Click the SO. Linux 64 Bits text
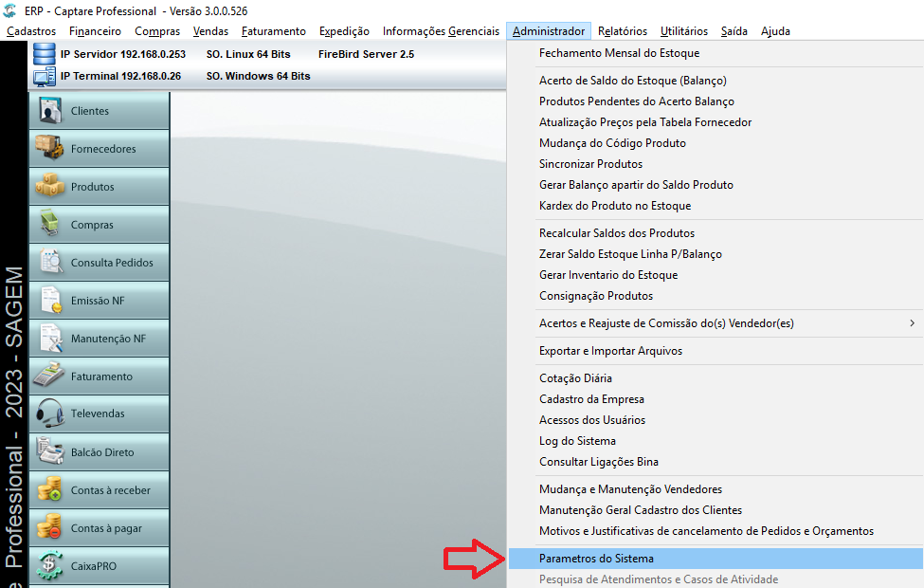This screenshot has height=588, width=924. [248, 54]
